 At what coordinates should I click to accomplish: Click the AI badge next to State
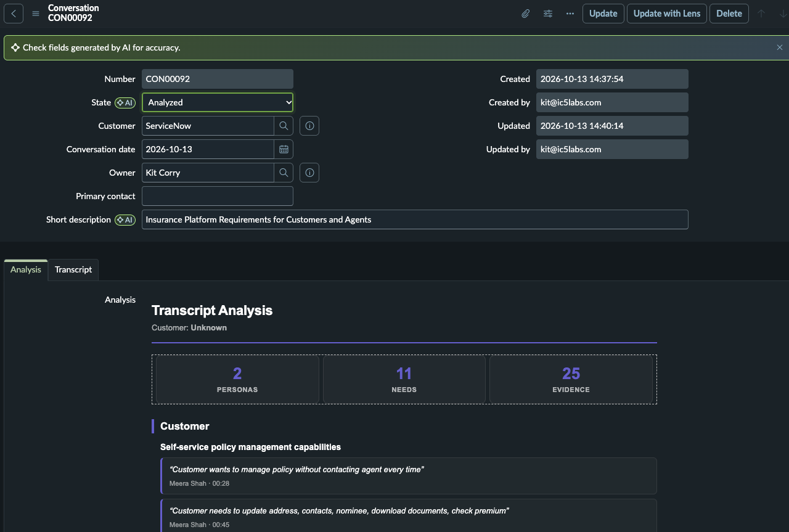125,103
